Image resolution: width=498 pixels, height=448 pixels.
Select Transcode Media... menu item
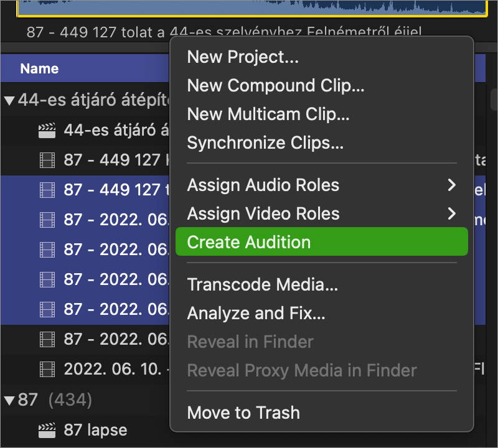click(262, 284)
